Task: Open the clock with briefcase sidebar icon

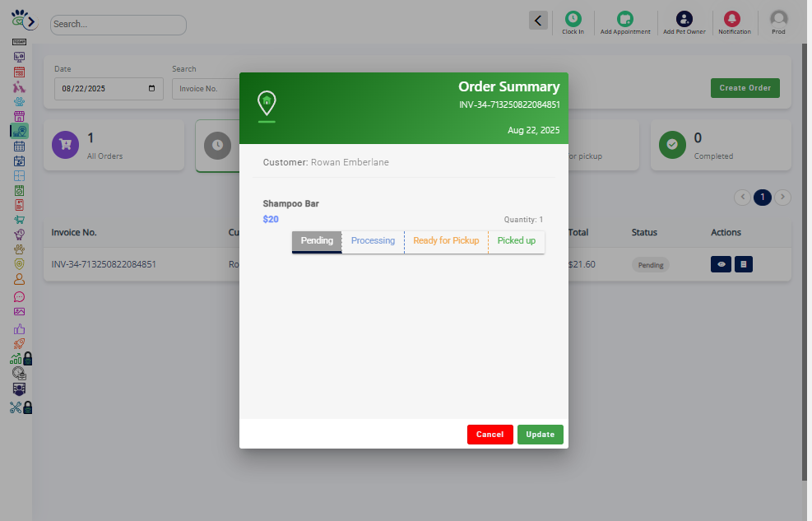Action: tap(19, 374)
